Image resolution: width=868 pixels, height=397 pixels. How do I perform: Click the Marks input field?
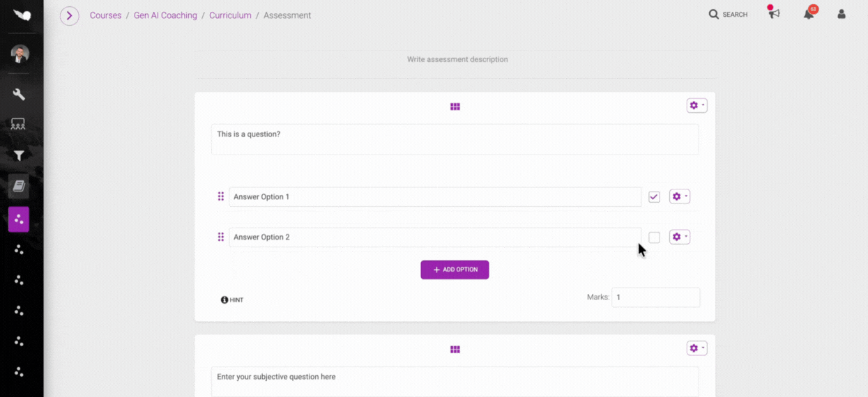(x=655, y=297)
